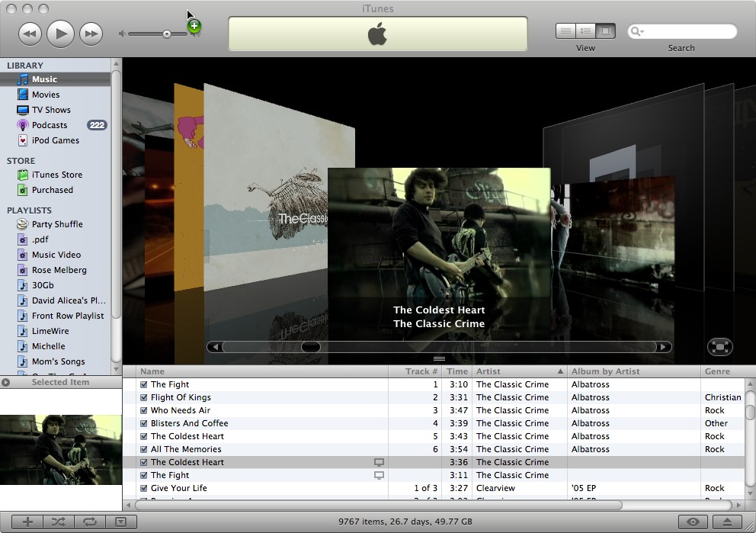Click the Cover Flow right arrow
This screenshot has height=533, width=756.
664,347
